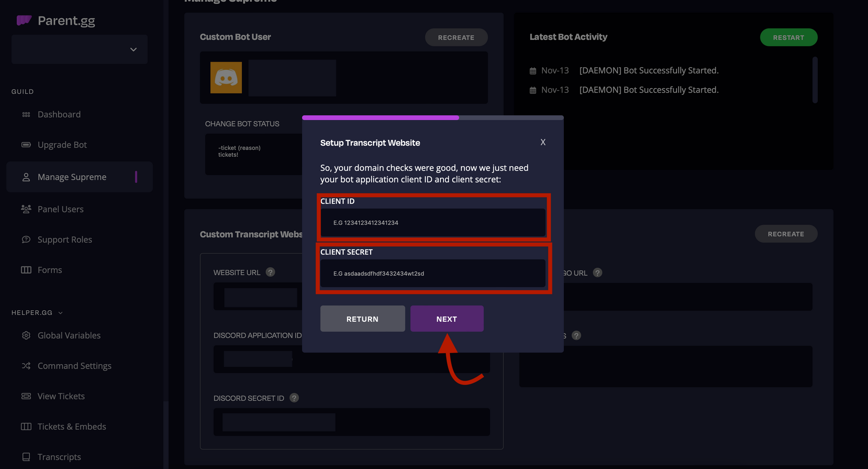Viewport: 868px width, 469px height.
Task: Select Manage Supreme in sidebar
Action: point(79,177)
